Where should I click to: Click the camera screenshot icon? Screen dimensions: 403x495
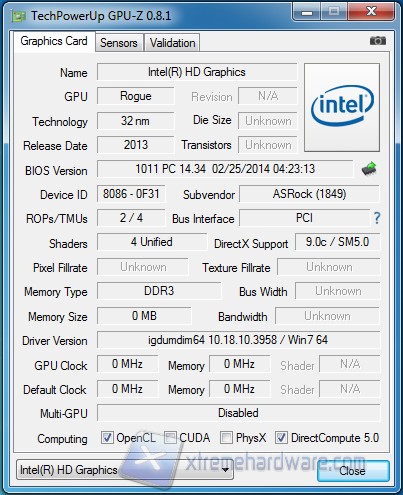[378, 41]
